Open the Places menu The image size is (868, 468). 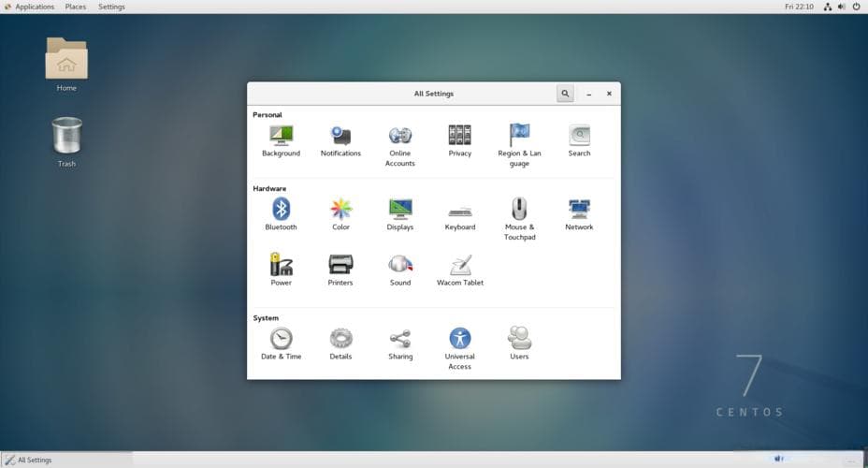[x=75, y=7]
